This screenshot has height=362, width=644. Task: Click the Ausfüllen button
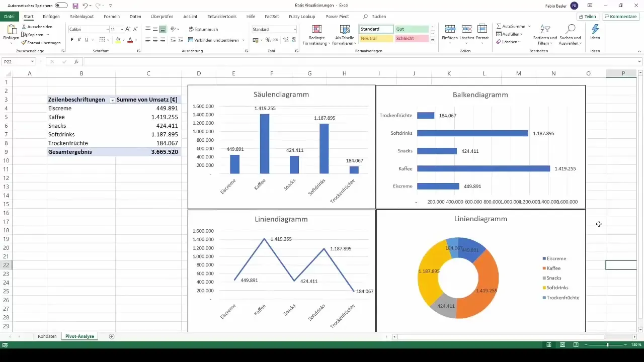pos(509,34)
